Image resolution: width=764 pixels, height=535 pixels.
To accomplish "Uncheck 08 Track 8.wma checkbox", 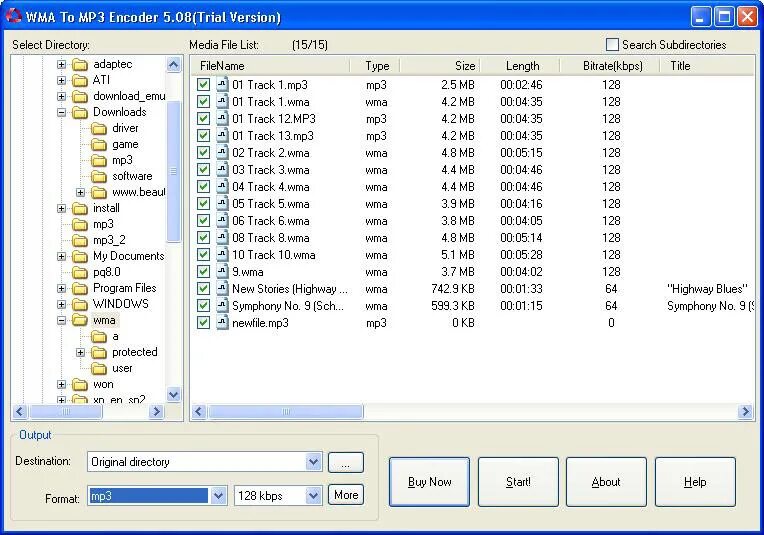I will (x=203, y=238).
